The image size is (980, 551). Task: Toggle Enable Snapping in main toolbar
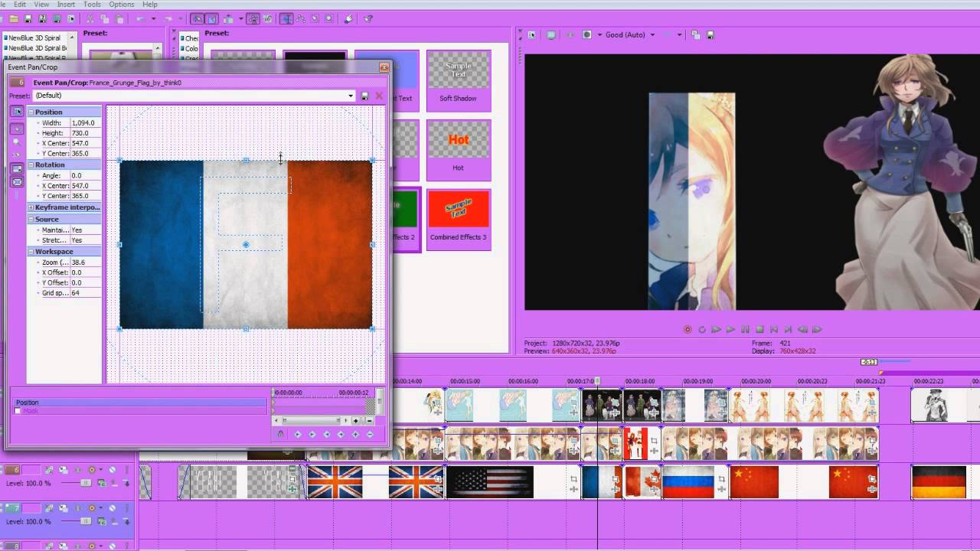197,18
